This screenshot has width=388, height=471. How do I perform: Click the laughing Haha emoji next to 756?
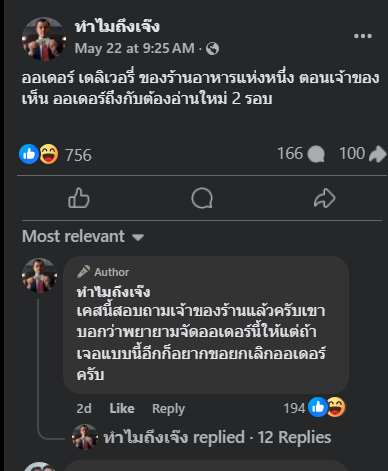(49, 154)
